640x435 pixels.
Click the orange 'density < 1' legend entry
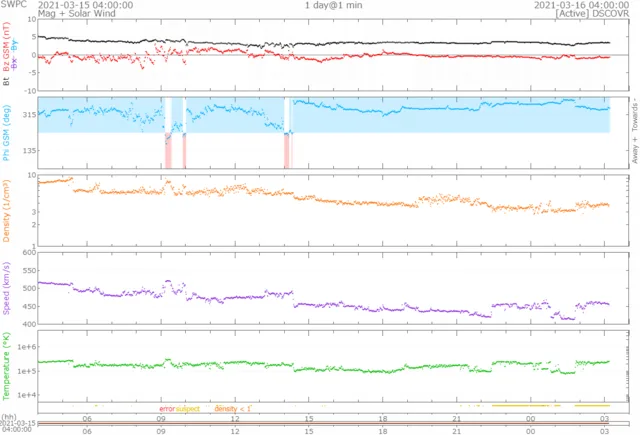(233, 409)
